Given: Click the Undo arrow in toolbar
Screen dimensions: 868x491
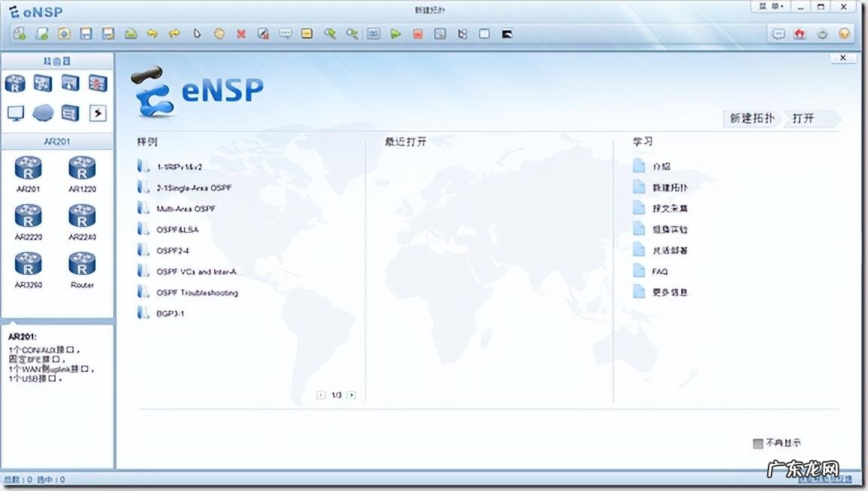Looking at the screenshot, I should click(152, 34).
